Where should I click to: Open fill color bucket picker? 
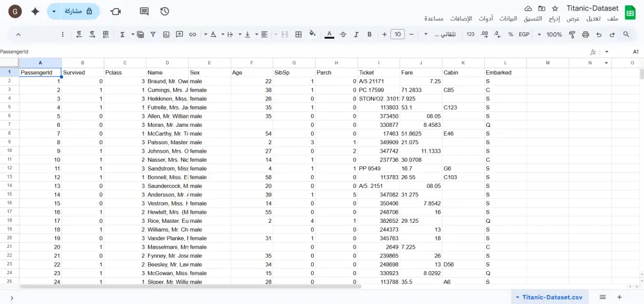coord(312,35)
